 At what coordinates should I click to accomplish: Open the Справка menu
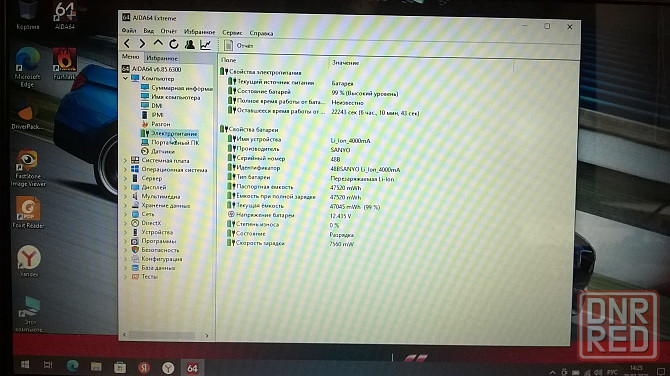[261, 33]
